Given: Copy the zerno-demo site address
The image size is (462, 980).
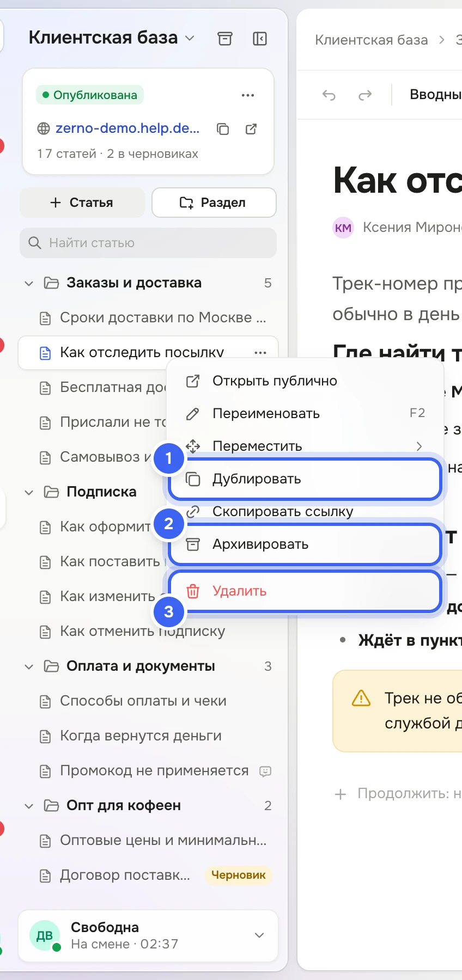Looking at the screenshot, I should 223,129.
